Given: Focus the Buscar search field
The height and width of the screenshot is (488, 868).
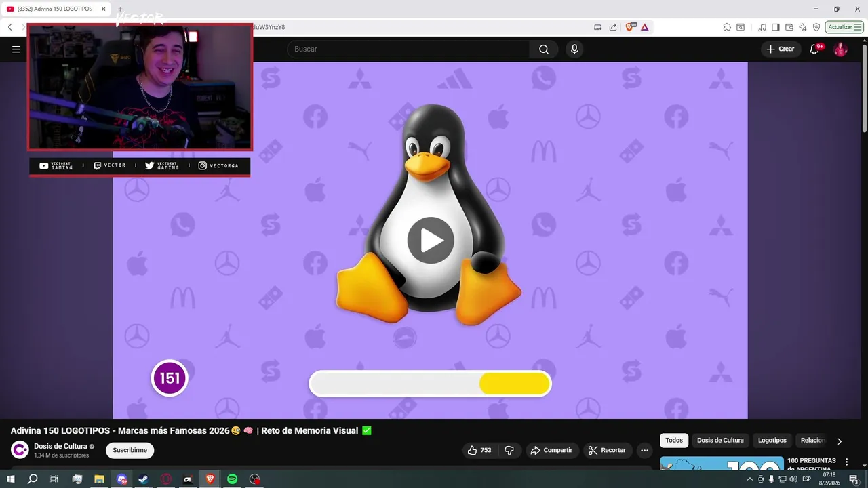Looking at the screenshot, I should 409,49.
